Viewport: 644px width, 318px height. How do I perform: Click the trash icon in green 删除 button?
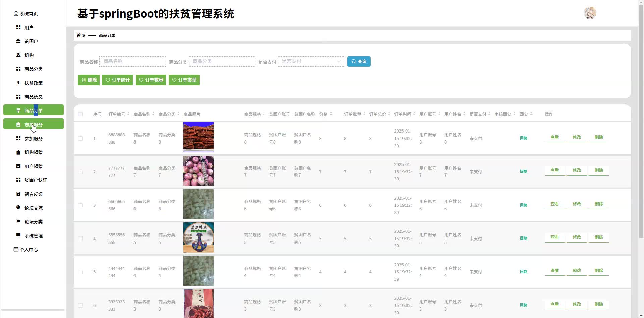pyautogui.click(x=84, y=80)
